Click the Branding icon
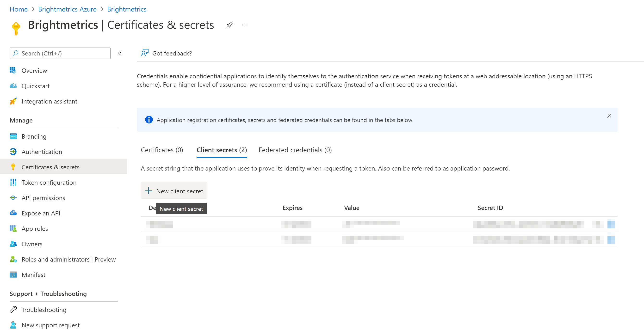Image resolution: width=644 pixels, height=330 pixels. pos(13,136)
